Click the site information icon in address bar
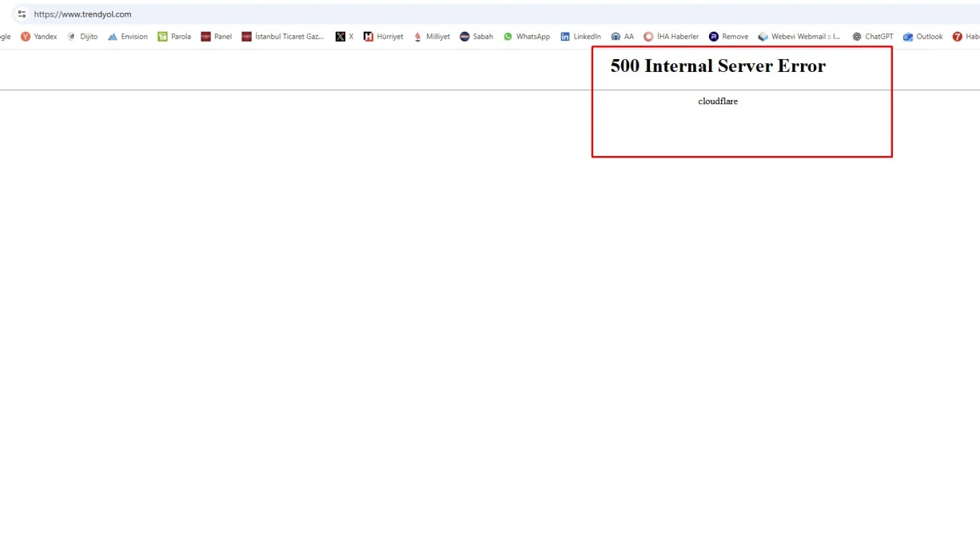980x560 pixels. point(22,14)
